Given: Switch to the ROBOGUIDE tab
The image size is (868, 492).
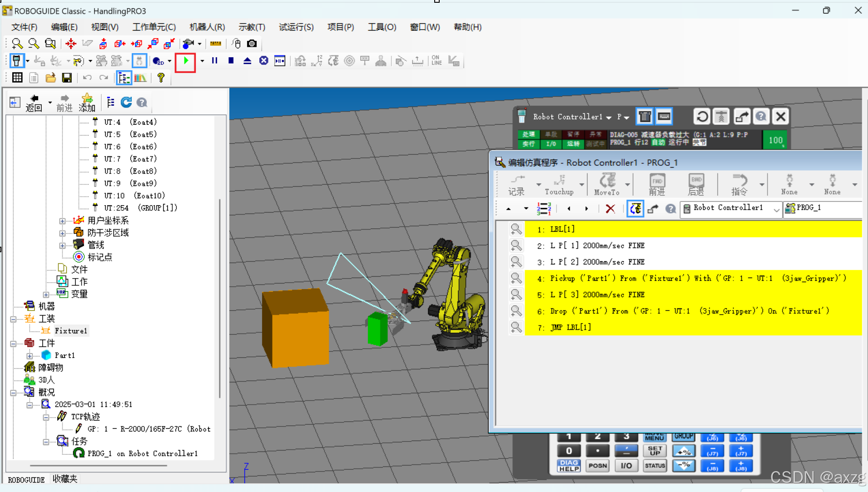Looking at the screenshot, I should 26,479.
